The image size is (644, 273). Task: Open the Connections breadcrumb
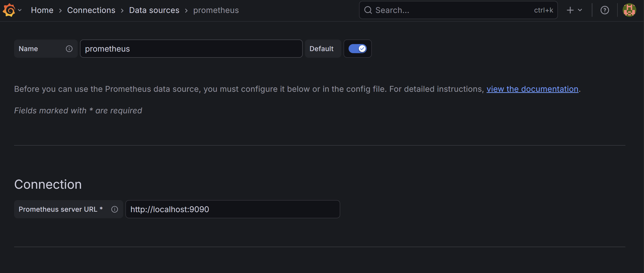(x=91, y=10)
